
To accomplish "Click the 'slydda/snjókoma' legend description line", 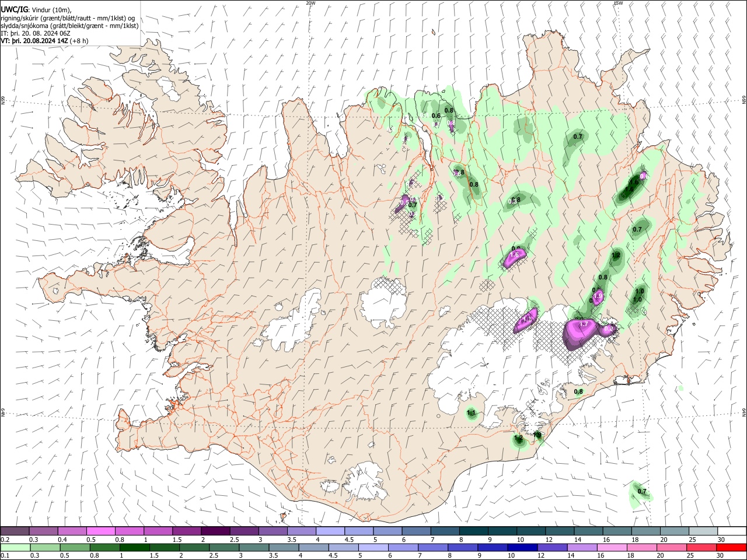I will pyautogui.click(x=70, y=26).
